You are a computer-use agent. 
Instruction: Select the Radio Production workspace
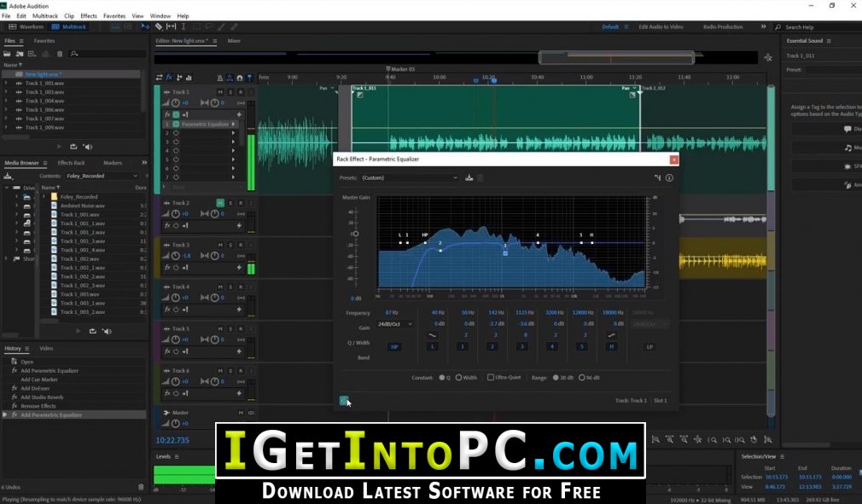click(723, 26)
